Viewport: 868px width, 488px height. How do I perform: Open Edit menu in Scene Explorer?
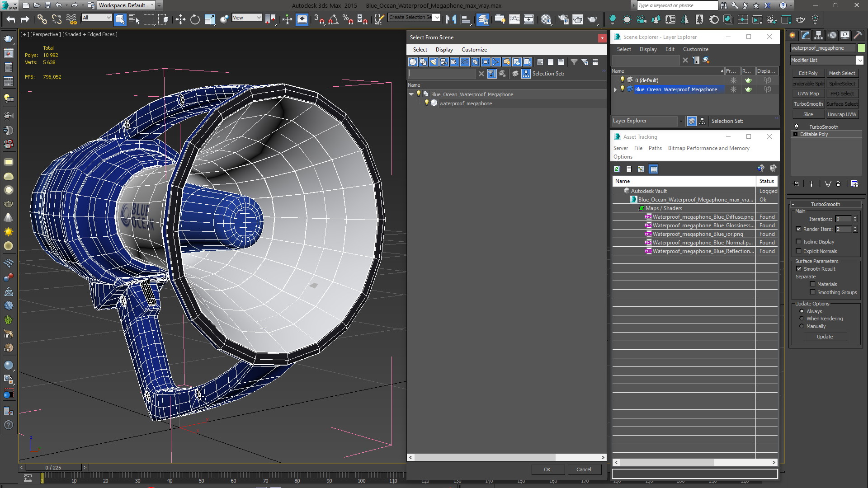tap(670, 49)
